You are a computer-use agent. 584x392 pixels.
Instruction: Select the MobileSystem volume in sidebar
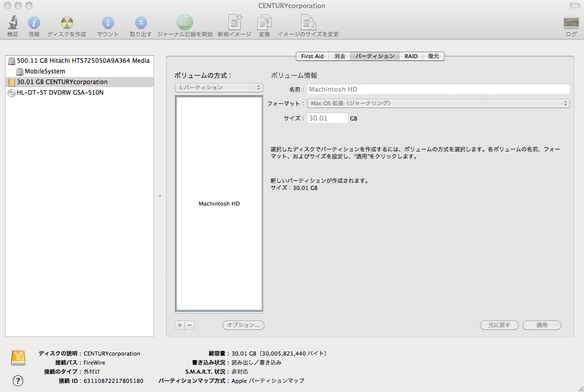(x=45, y=71)
